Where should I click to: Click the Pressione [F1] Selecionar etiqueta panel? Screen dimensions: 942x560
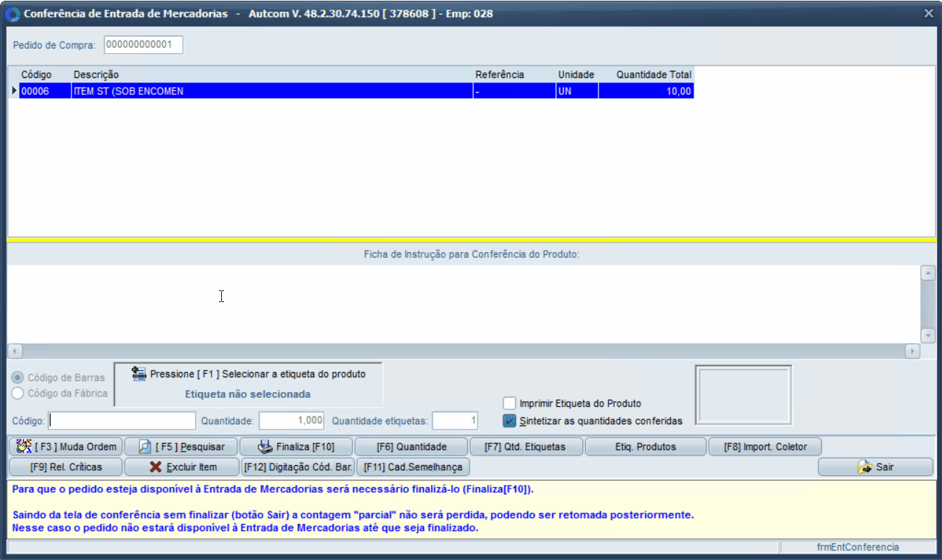(248, 384)
